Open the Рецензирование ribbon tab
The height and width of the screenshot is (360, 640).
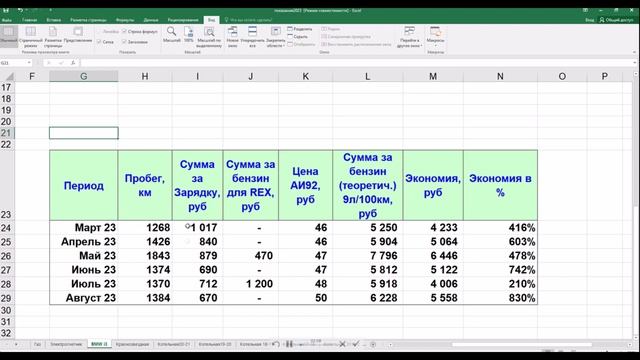click(182, 20)
